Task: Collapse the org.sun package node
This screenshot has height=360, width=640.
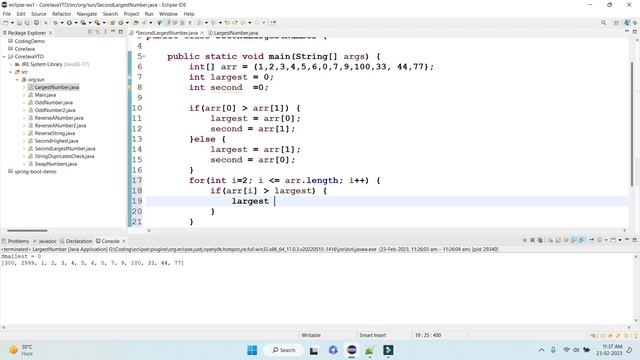Action: [17, 80]
